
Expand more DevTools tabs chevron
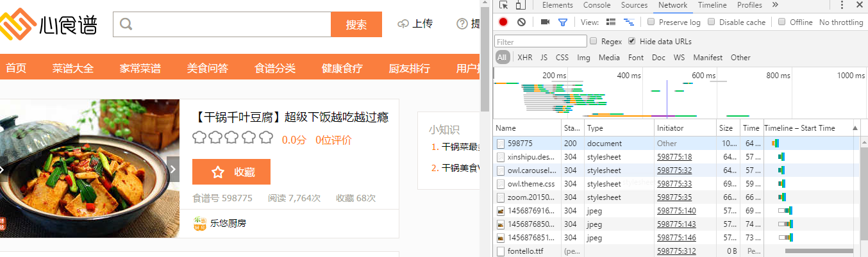(775, 5)
